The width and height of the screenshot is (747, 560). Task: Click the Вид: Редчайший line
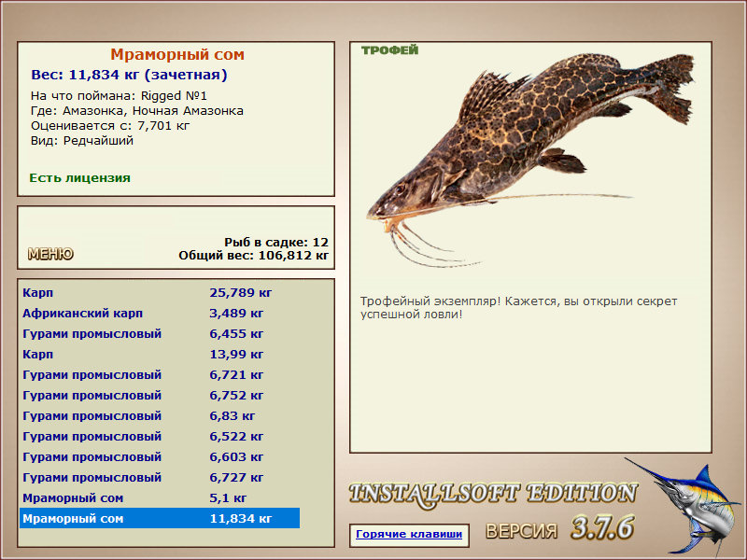(x=82, y=141)
